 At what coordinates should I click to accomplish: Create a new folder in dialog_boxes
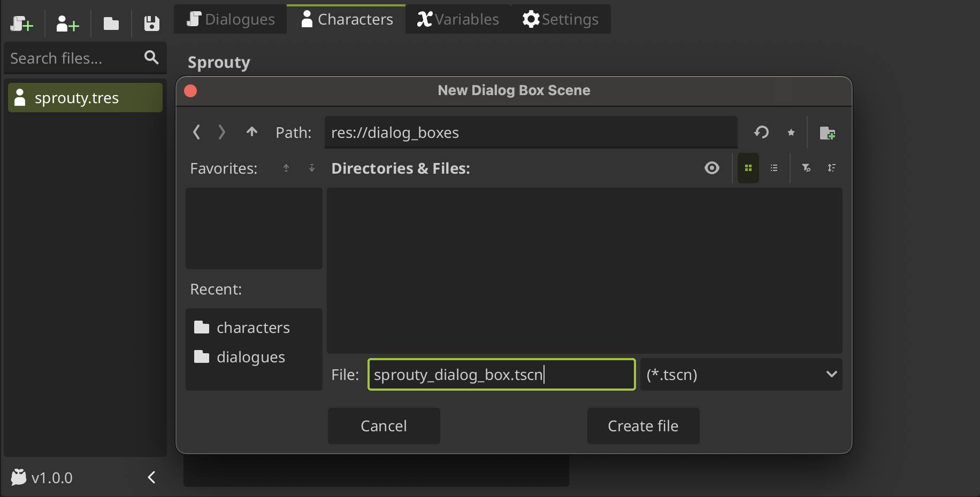pos(828,133)
